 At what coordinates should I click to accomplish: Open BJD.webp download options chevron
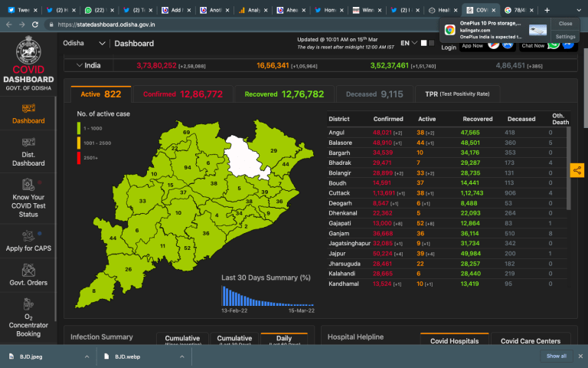[x=182, y=356]
